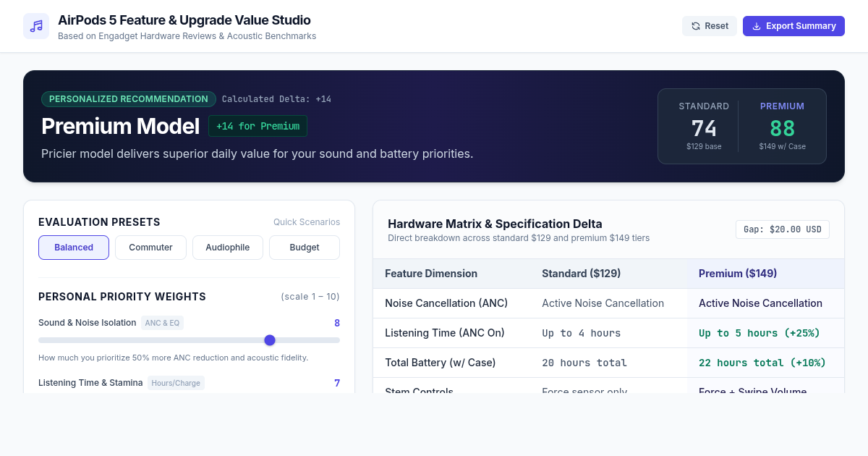Viewport: 868px width, 456px height.
Task: Pick the Budget preset
Action: (x=305, y=248)
